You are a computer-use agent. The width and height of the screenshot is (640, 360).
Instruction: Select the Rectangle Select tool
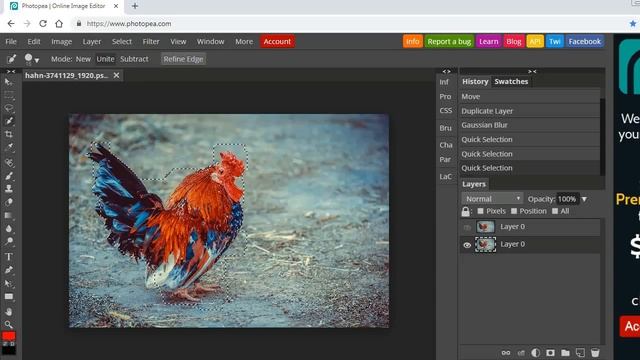9,96
